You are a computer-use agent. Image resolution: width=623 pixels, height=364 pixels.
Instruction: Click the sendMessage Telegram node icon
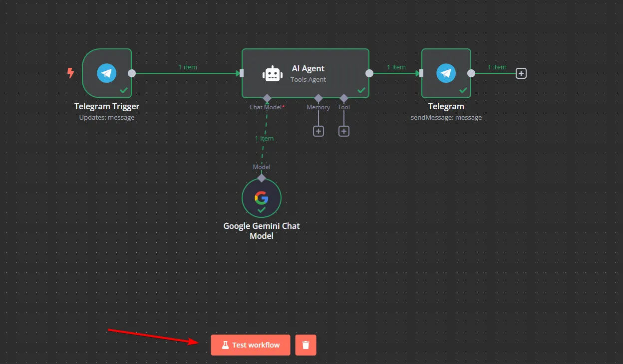point(446,73)
